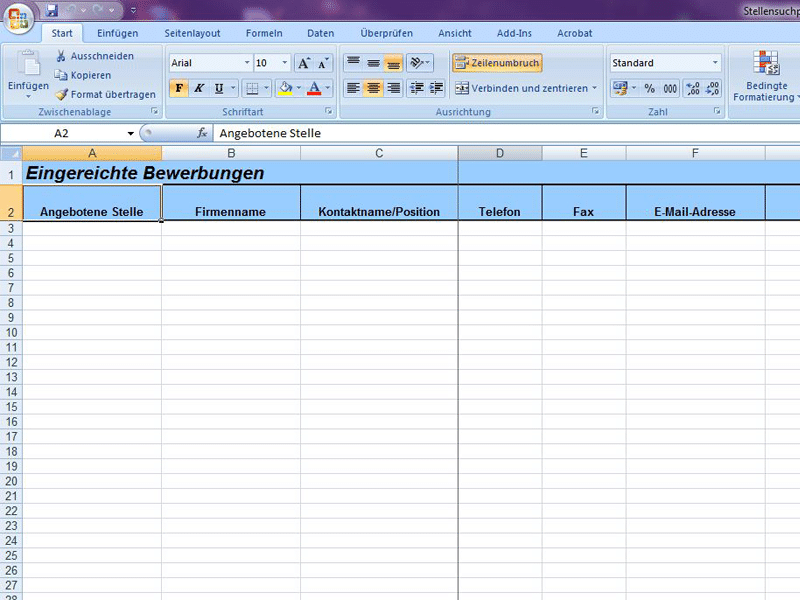Click the fx insert function icon
800x600 pixels.
(202, 133)
